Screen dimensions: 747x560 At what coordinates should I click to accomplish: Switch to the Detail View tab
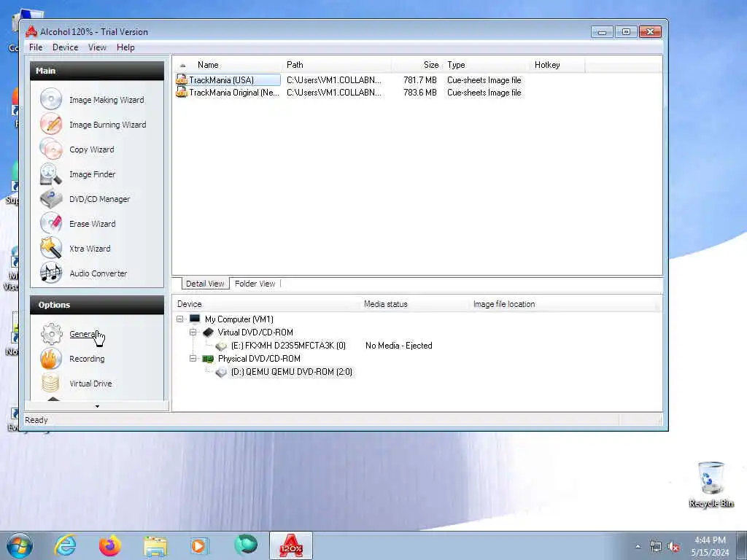(205, 284)
